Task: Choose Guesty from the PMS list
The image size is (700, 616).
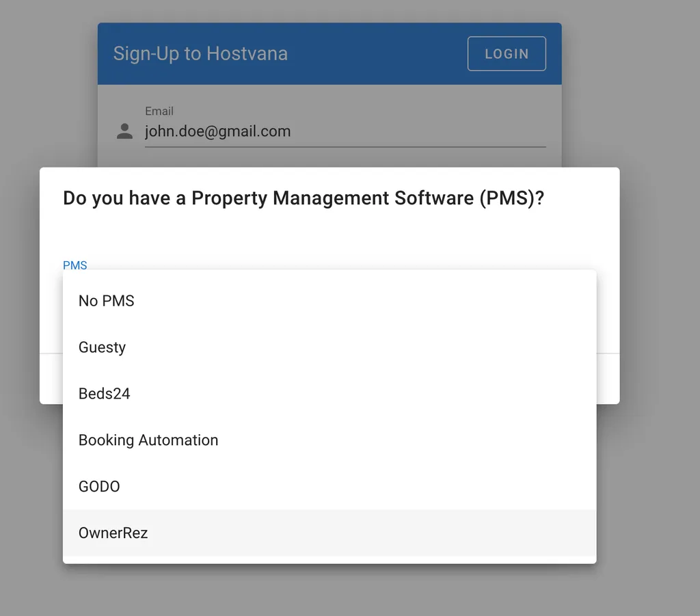Action: (329, 347)
